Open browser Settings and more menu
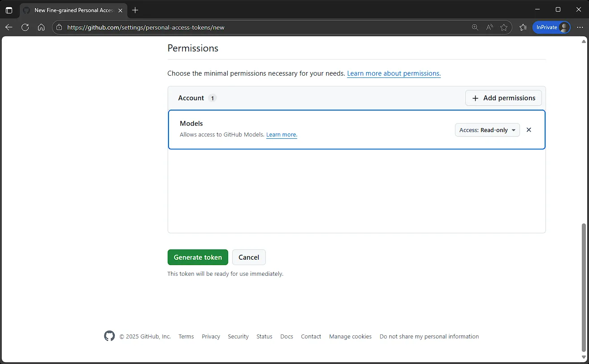 click(x=580, y=27)
